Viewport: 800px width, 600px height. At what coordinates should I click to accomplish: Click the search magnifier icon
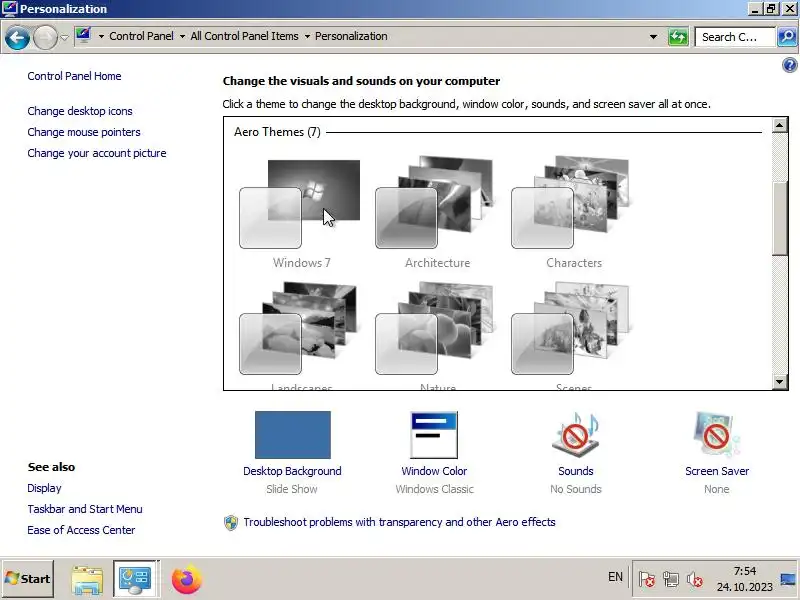(787, 37)
